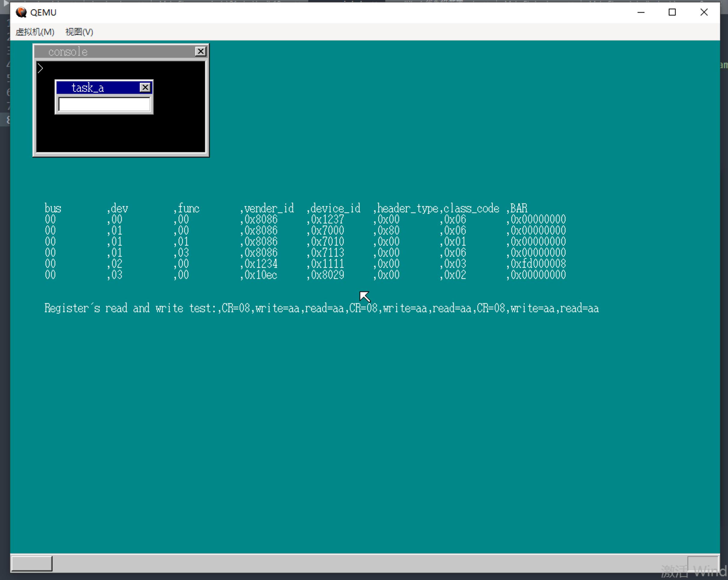728x580 pixels.
Task: Click the device_id value 0x8029
Action: click(327, 275)
